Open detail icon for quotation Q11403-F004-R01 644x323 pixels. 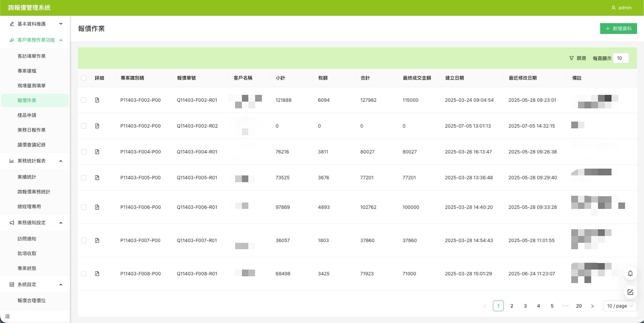97,152
